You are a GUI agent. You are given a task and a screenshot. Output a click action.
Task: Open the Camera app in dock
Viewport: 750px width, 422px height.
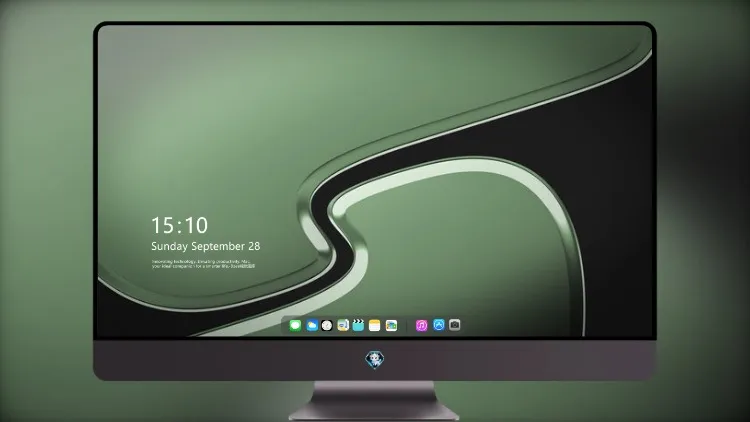455,325
